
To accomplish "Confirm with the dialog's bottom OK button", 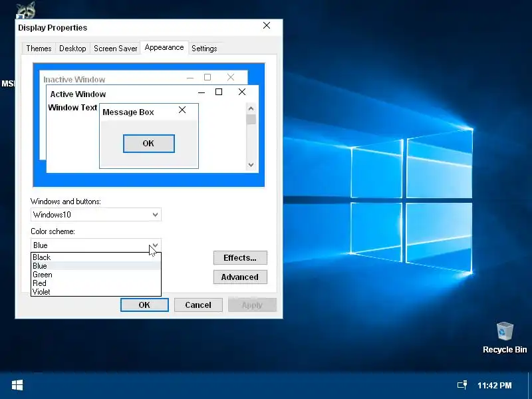I will click(144, 305).
